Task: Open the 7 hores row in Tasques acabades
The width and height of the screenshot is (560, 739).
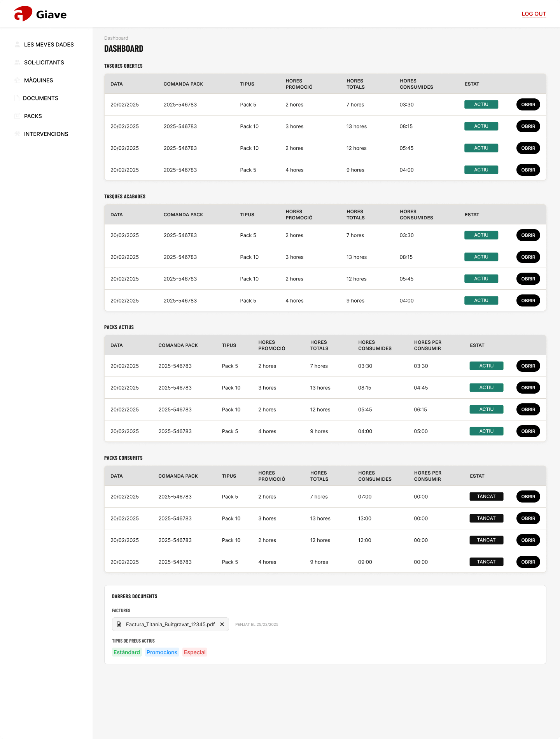Action: (528, 235)
